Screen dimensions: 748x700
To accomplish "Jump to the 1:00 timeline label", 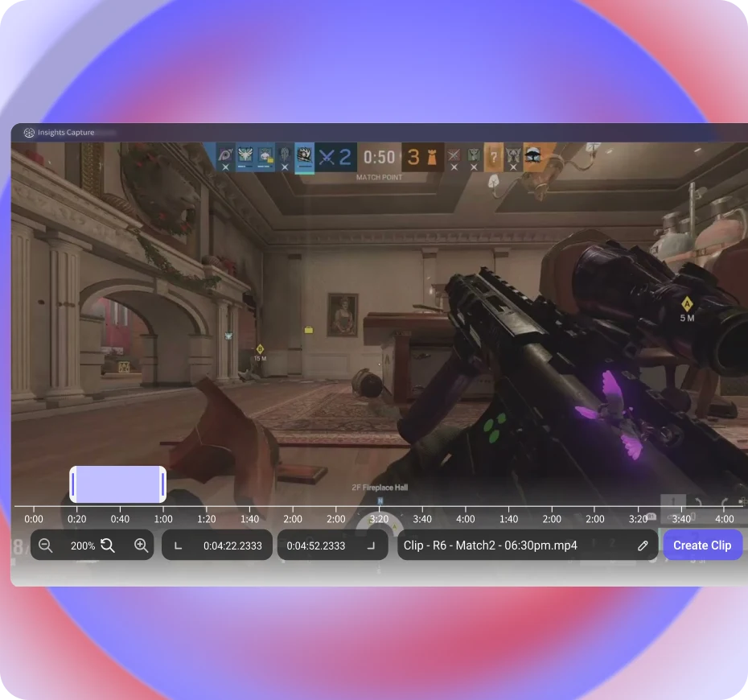I will (x=163, y=519).
